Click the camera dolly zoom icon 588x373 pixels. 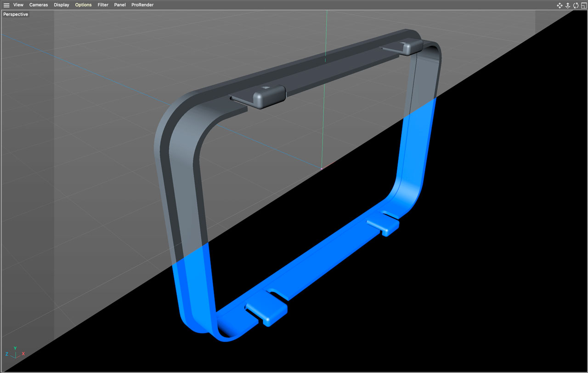[568, 5]
